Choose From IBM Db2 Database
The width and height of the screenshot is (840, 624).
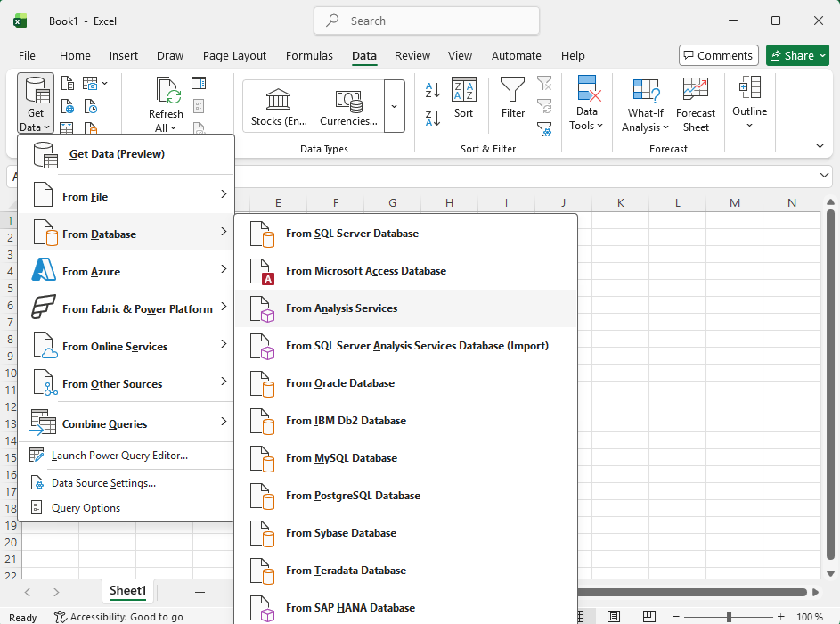point(406,421)
